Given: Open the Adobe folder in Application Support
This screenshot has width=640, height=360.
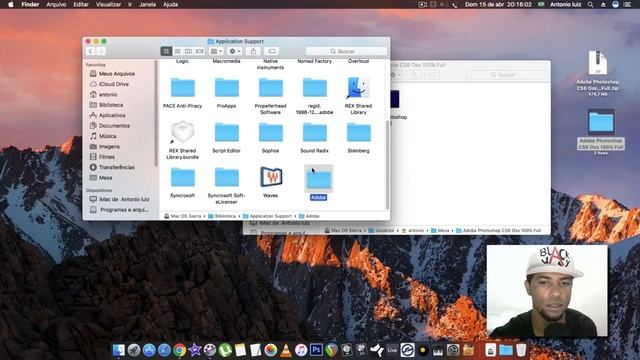Looking at the screenshot, I should (x=318, y=179).
